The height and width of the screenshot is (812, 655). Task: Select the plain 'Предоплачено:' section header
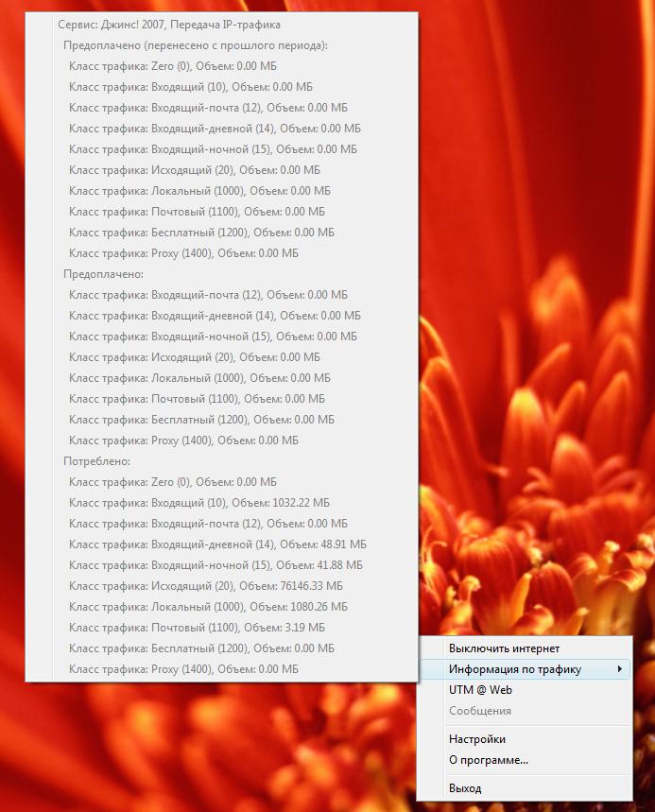pyautogui.click(x=221, y=274)
